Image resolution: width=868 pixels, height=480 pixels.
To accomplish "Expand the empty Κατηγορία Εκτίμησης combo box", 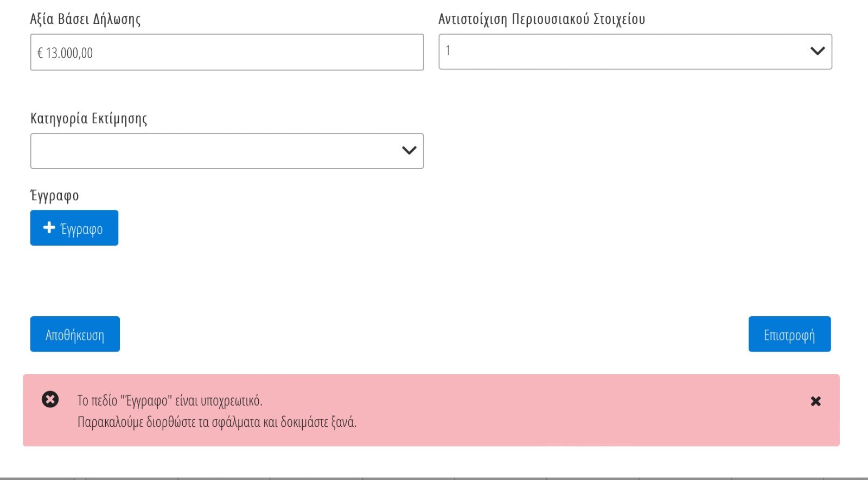I will (227, 151).
